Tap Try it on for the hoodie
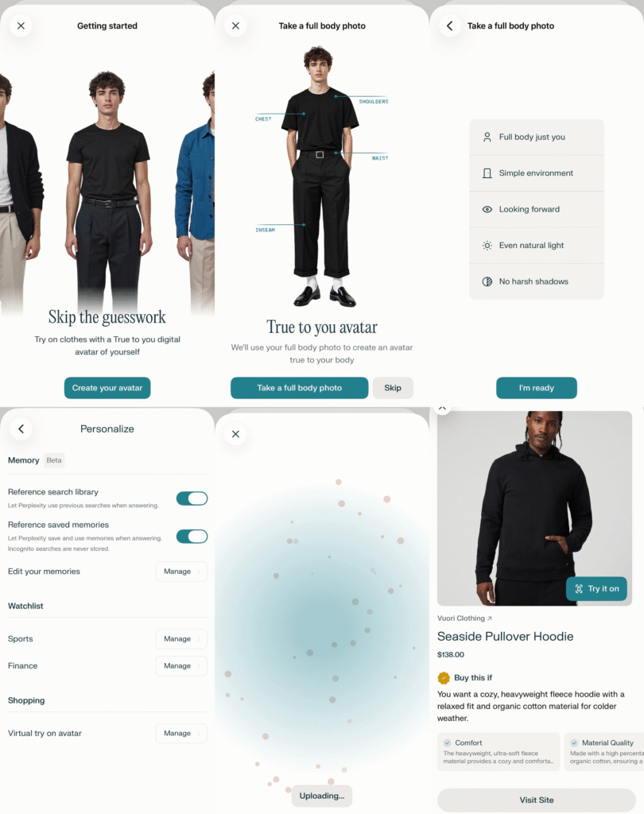The width and height of the screenshot is (644, 814). click(596, 589)
